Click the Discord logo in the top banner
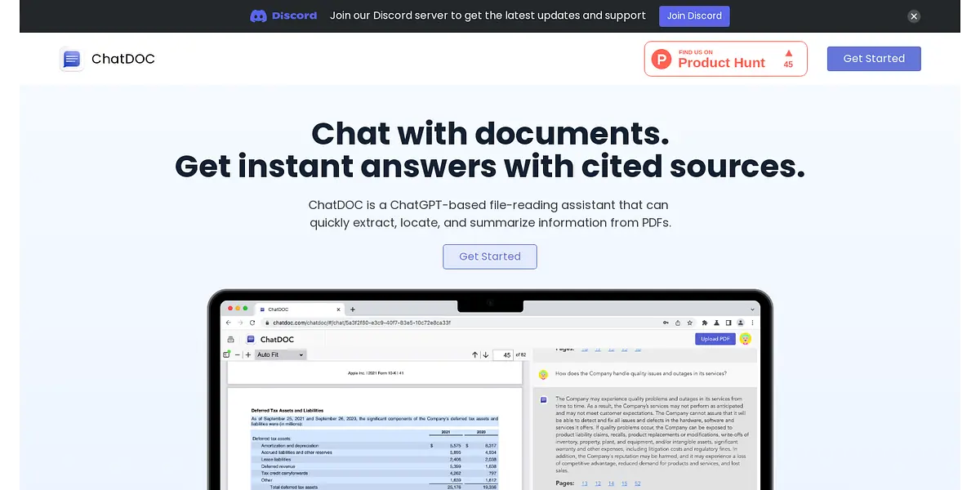 283,16
